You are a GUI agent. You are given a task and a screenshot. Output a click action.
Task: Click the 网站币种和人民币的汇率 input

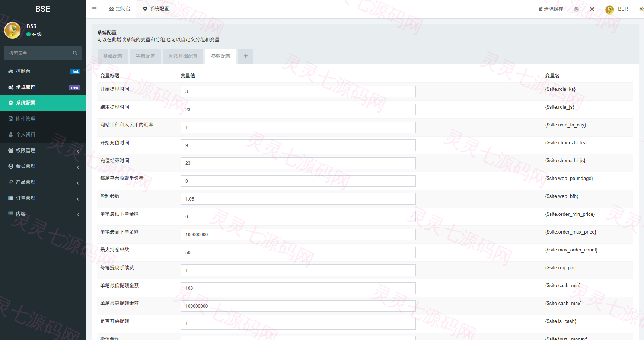[x=298, y=128]
